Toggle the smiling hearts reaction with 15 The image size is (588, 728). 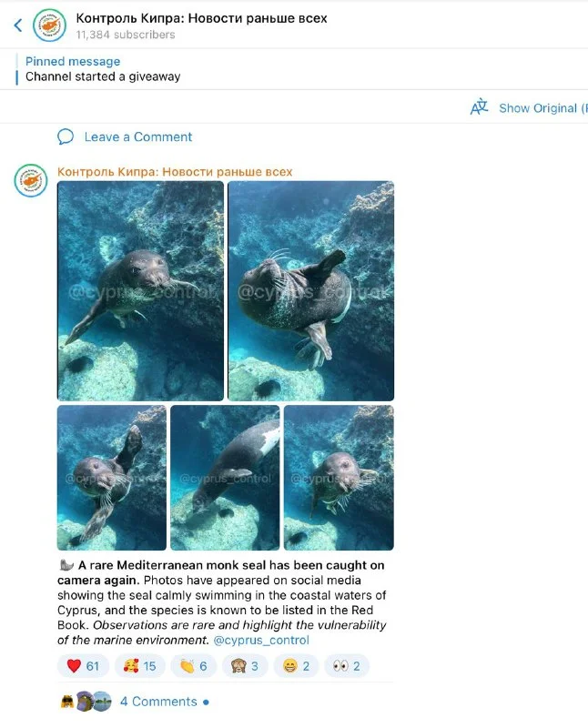point(140,666)
